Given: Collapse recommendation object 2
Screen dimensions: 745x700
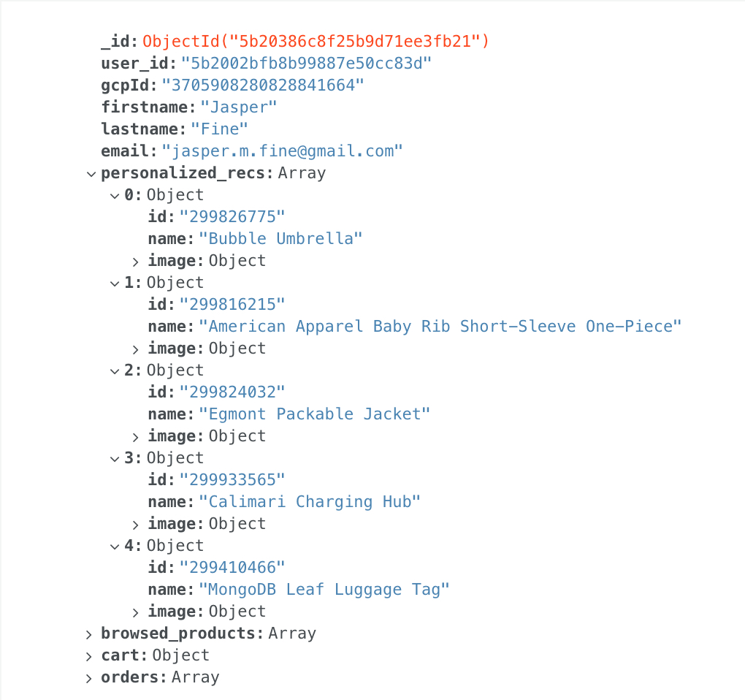Looking at the screenshot, I should 114,371.
